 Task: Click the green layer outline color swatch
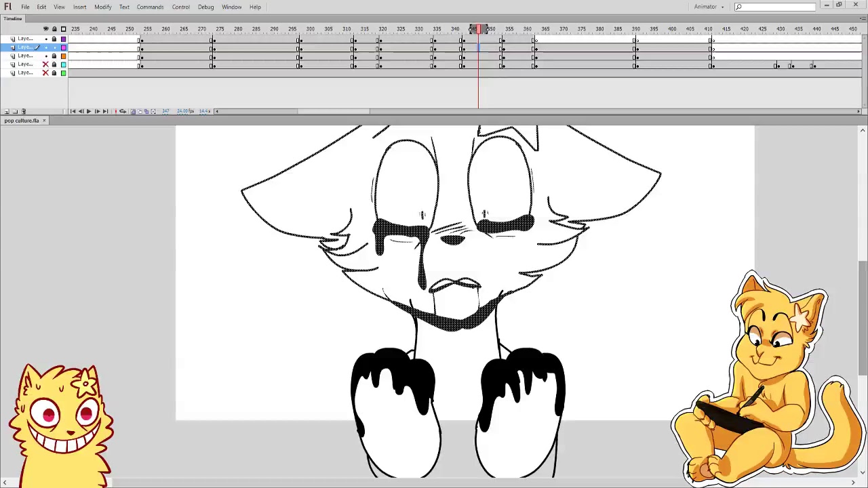coord(63,73)
